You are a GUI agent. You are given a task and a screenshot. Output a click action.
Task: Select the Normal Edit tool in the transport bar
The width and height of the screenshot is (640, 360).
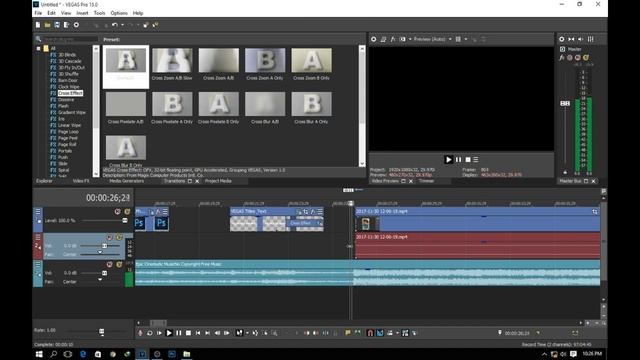coord(240,333)
